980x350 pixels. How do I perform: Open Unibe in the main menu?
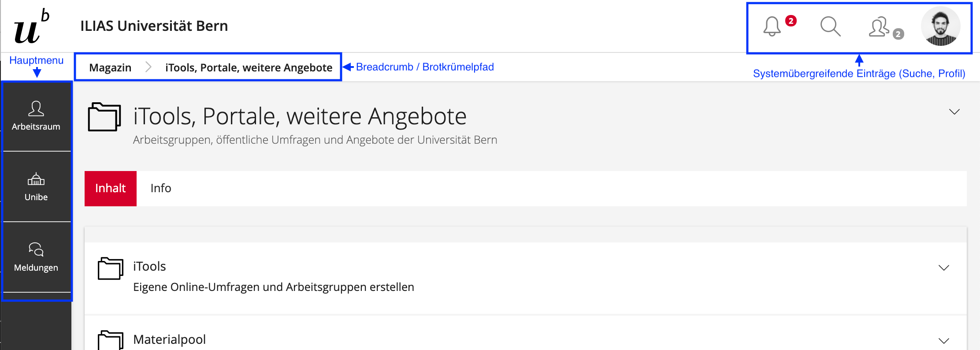point(36,187)
